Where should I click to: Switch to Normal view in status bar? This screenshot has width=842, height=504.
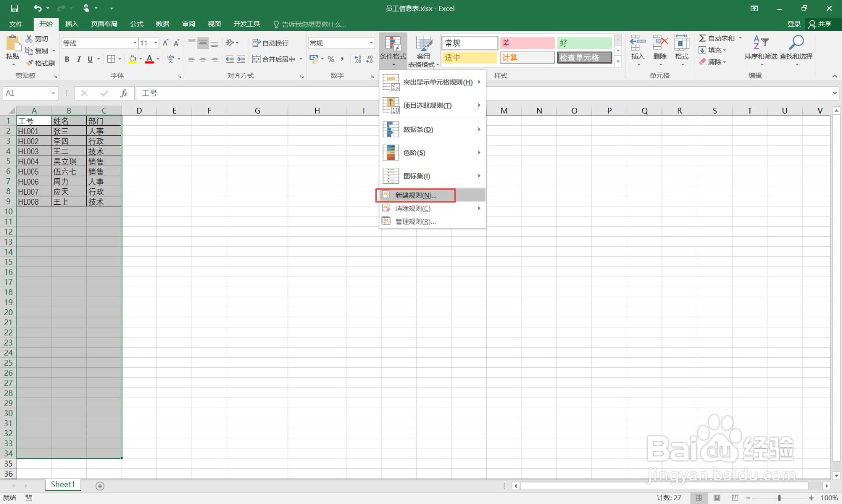(699, 498)
